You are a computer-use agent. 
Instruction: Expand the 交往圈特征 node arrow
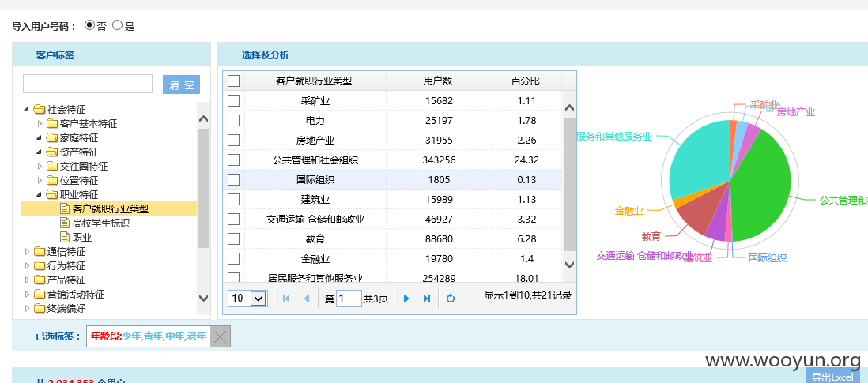click(x=40, y=166)
